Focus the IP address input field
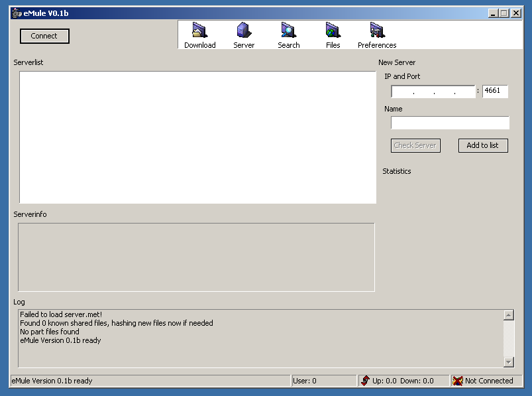Image resolution: width=532 pixels, height=396 pixels. pyautogui.click(x=433, y=92)
